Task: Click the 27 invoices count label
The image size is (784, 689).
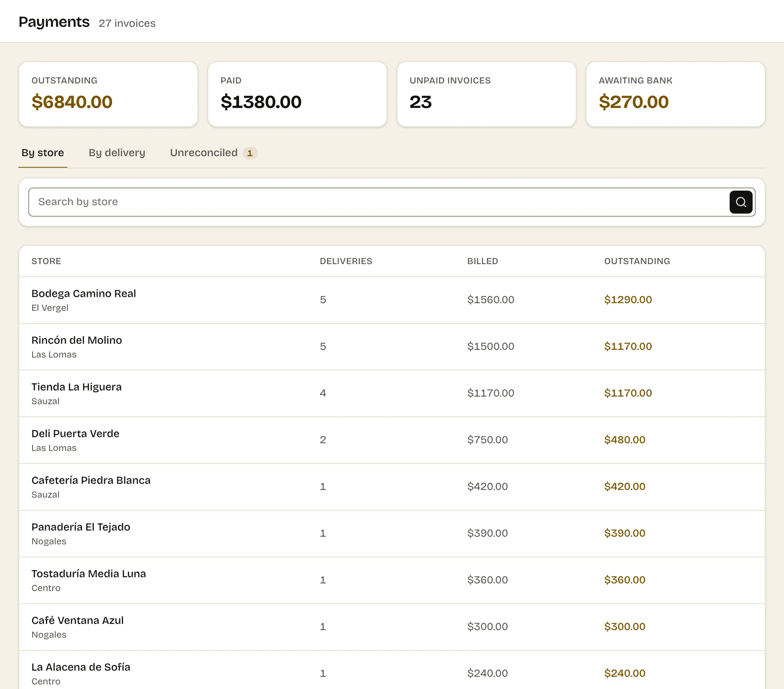Action: pyautogui.click(x=127, y=23)
